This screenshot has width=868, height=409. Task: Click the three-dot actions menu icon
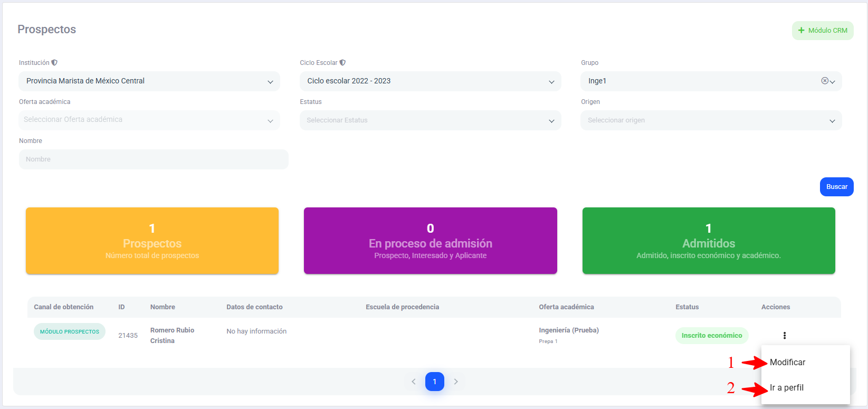784,336
